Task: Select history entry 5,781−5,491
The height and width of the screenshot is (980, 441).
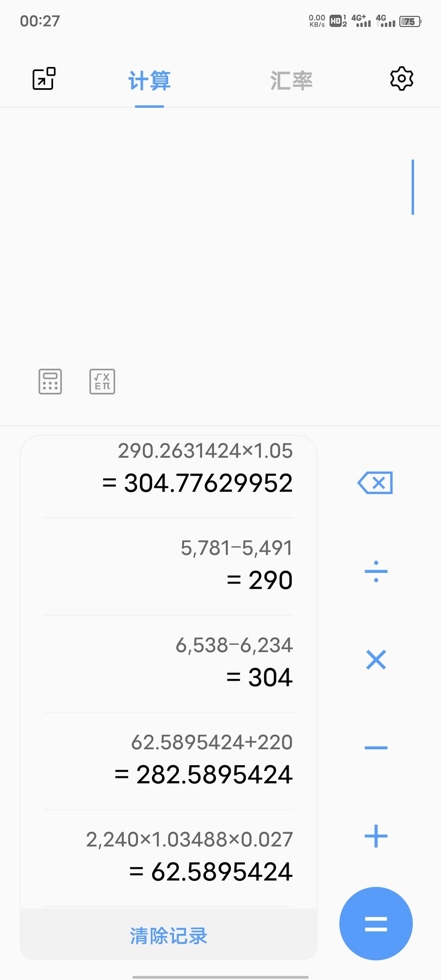Action: 237,548
